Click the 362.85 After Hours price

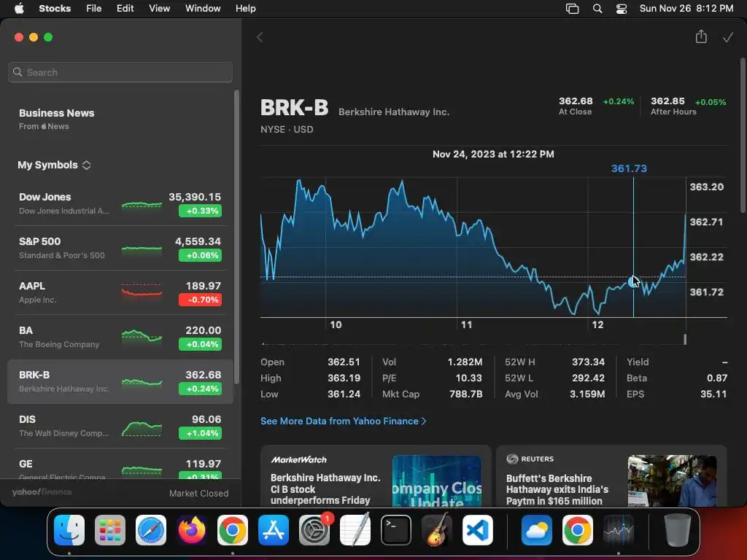coord(667,101)
